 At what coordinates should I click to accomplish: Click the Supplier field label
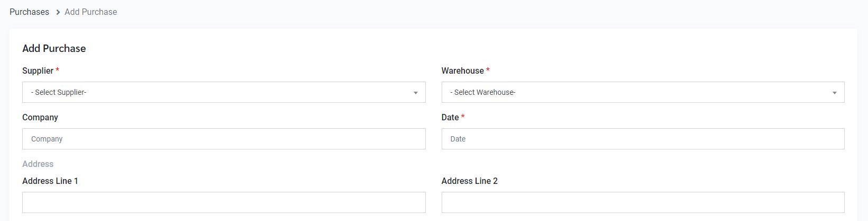coord(38,70)
